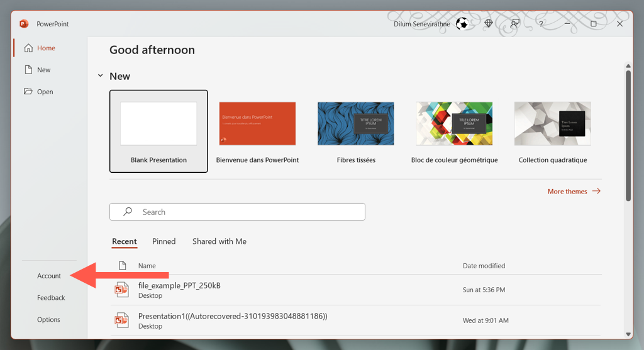The image size is (644, 350).
Task: Click the vertical scrollbar thumb
Action: tap(628, 136)
